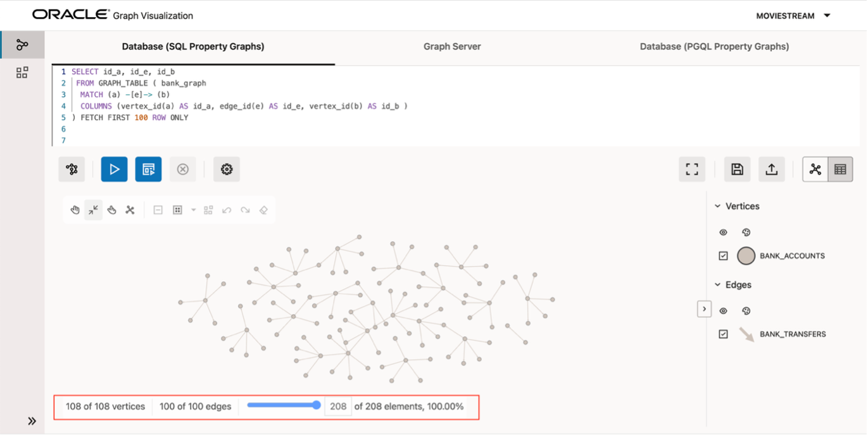The height and width of the screenshot is (437, 868).
Task: Switch to the graph view mode icon
Action: point(815,169)
